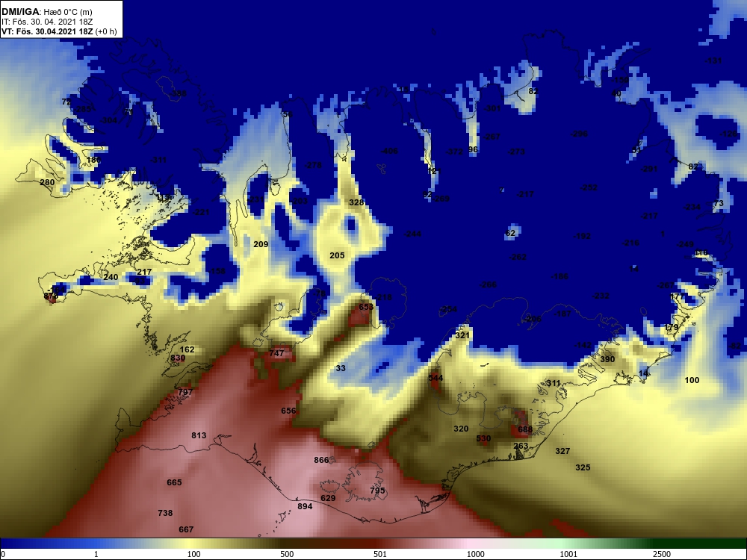Click the map value 280
The image size is (747, 560).
pos(47,182)
